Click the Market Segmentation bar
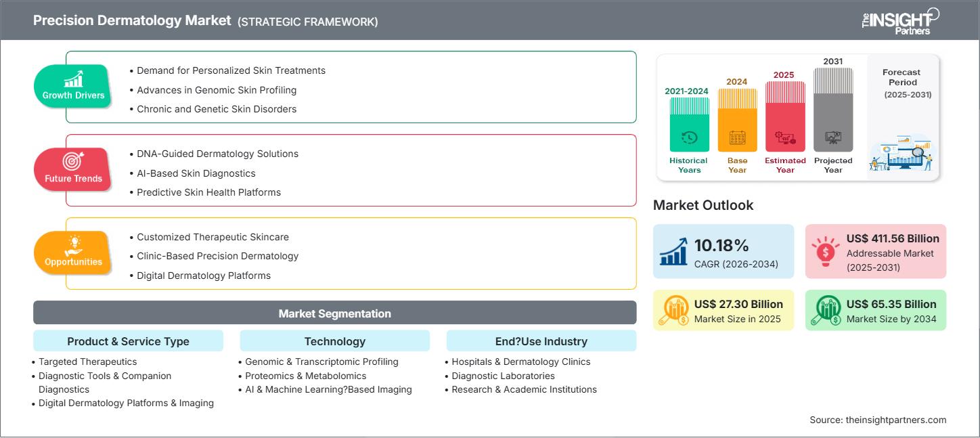 (x=334, y=313)
